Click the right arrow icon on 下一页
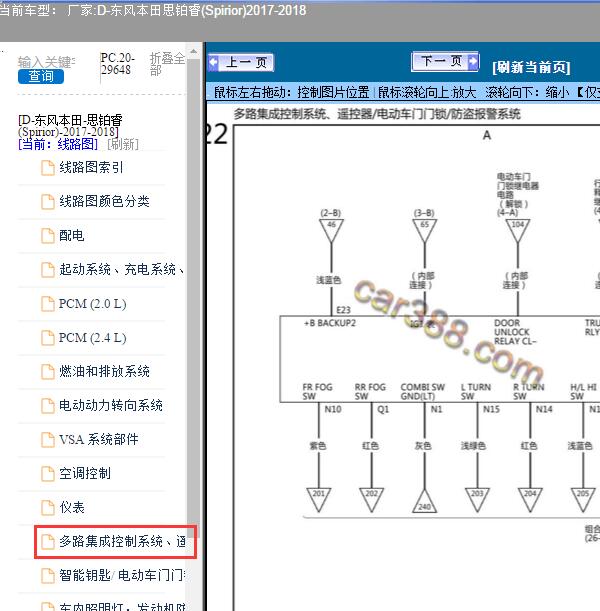600x611 pixels. pos(473,61)
